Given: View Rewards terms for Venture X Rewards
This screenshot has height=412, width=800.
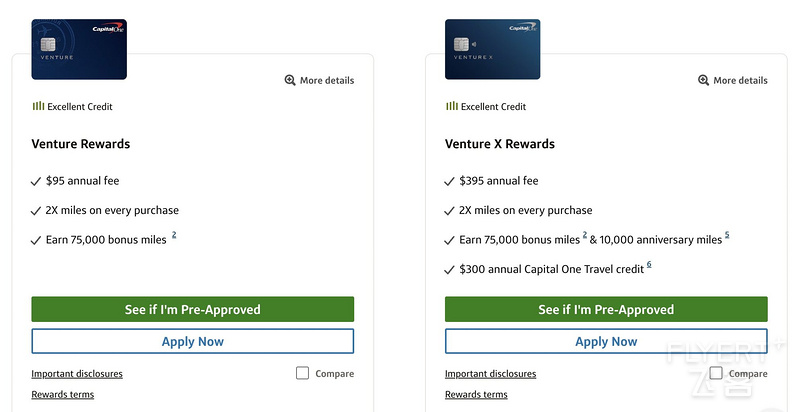Looking at the screenshot, I should click(x=476, y=395).
